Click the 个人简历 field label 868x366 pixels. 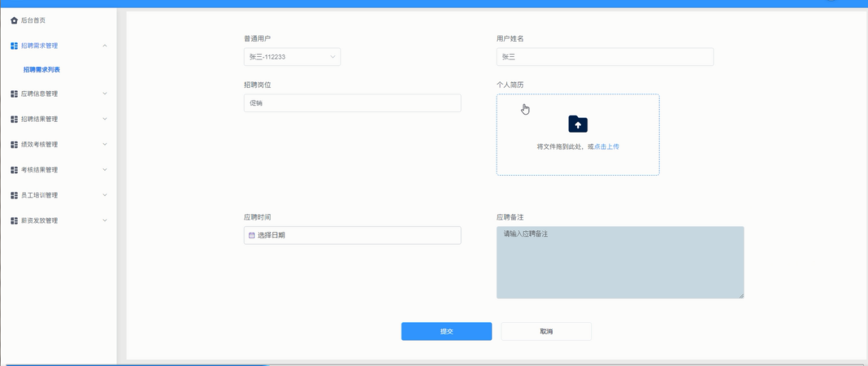coord(510,85)
